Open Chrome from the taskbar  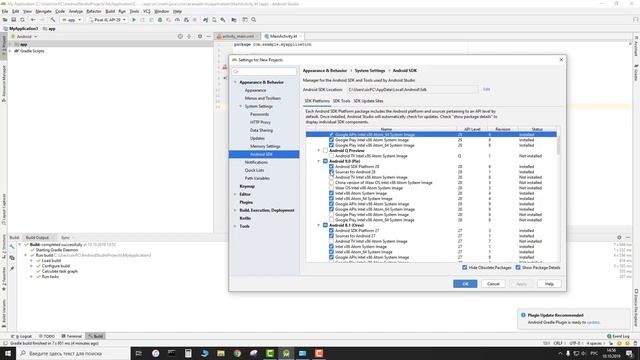pos(237,353)
